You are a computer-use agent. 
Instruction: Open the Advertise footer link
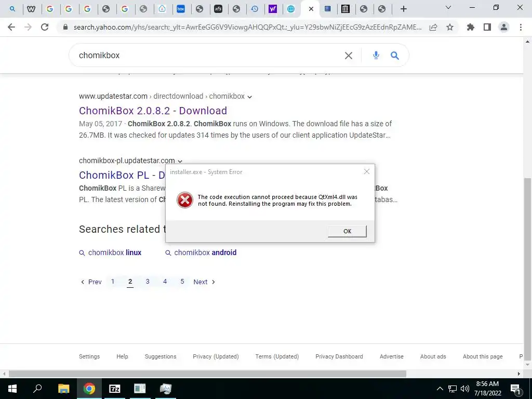pyautogui.click(x=392, y=356)
